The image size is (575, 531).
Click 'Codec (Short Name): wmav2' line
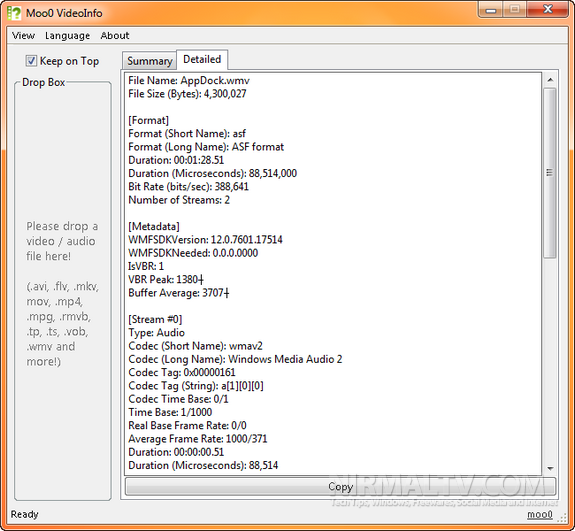coord(195,346)
